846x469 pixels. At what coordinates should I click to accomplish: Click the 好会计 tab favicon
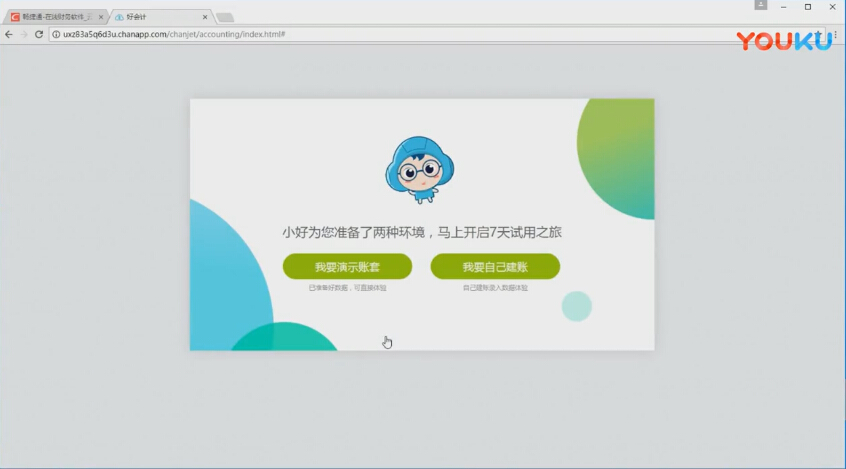[119, 17]
